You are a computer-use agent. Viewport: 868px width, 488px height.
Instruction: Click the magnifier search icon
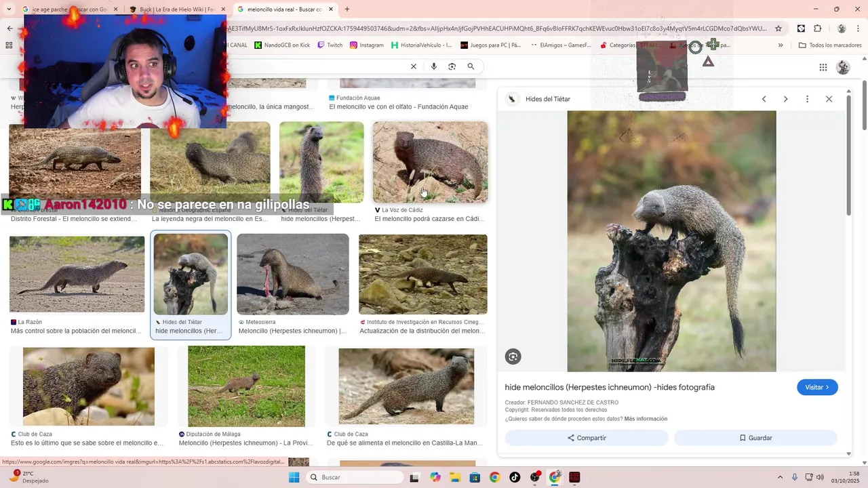click(x=471, y=66)
